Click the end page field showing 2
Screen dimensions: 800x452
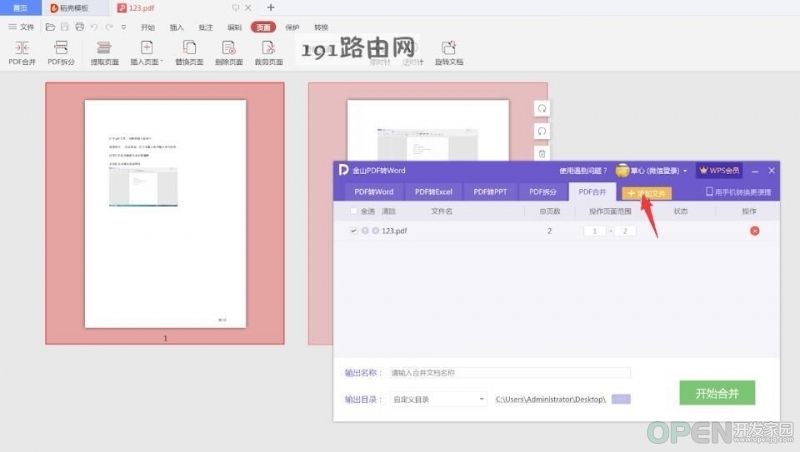625,231
